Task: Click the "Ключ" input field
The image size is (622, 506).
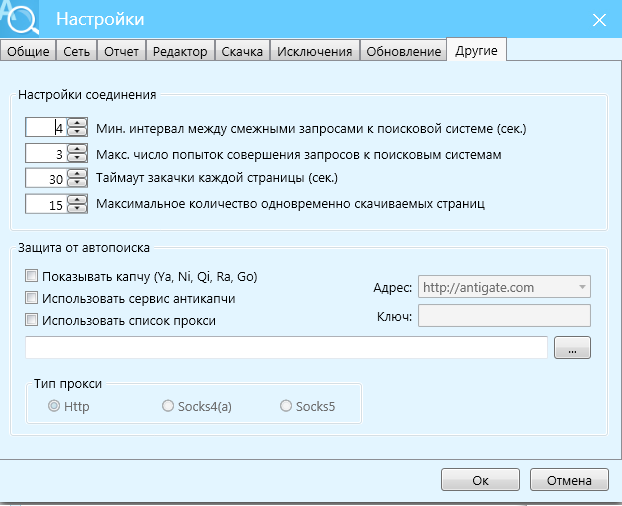Action: [503, 316]
